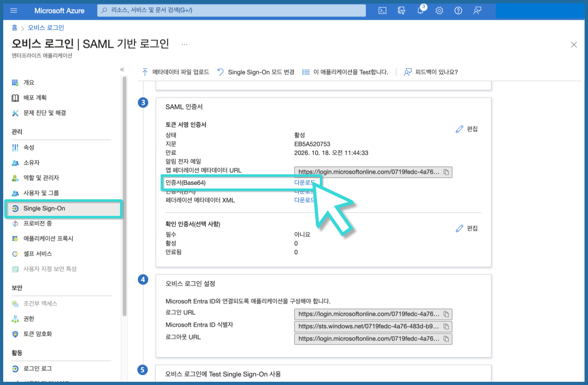Copy the 앱 페더레이션 메타데이터 URL

pos(446,172)
